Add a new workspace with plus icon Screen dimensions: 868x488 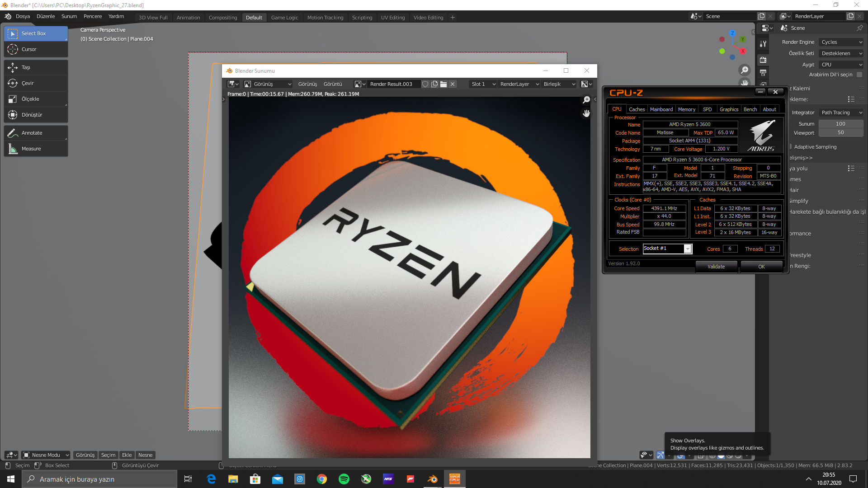tap(453, 18)
